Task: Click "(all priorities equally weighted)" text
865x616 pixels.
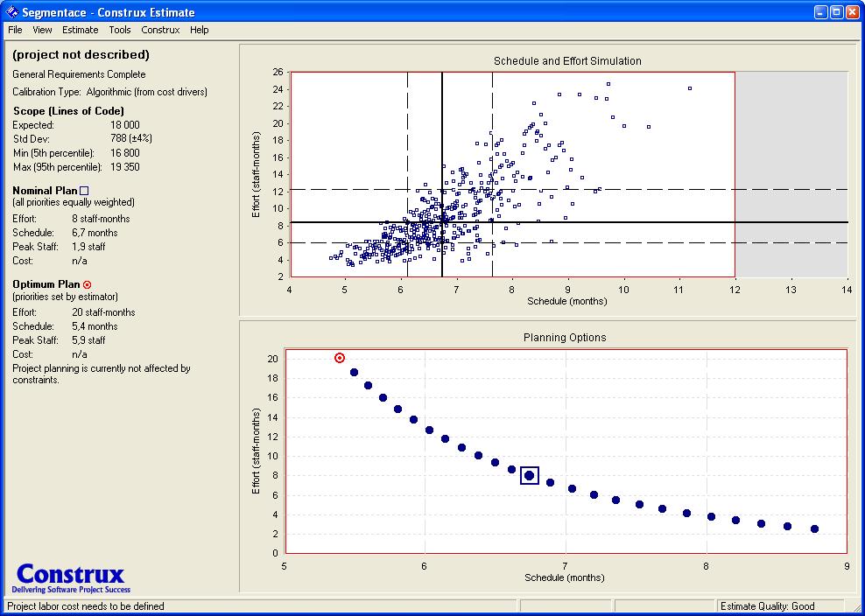Action: tap(74, 202)
